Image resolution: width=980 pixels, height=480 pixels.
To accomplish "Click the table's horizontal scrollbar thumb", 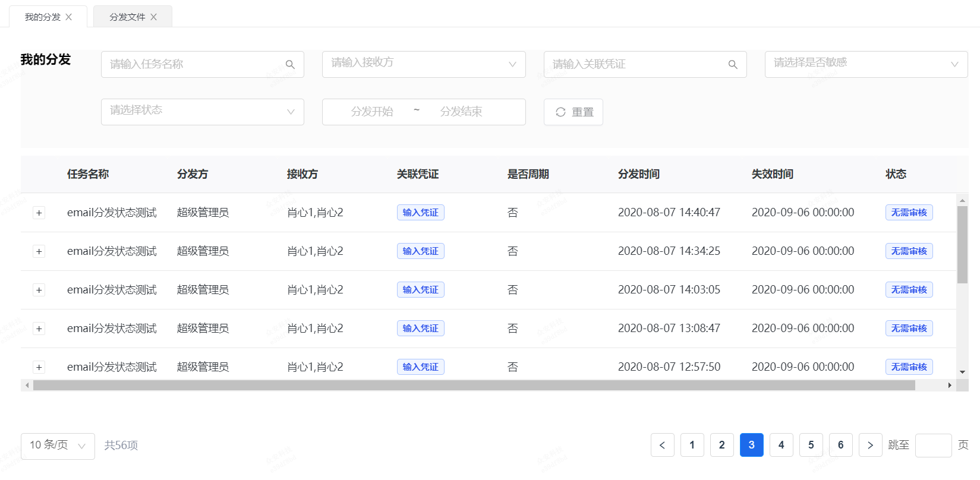I will click(x=474, y=386).
